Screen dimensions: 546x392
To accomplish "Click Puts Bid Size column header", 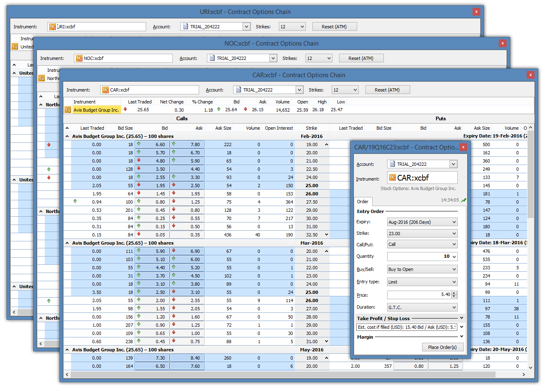I will click(384, 128).
